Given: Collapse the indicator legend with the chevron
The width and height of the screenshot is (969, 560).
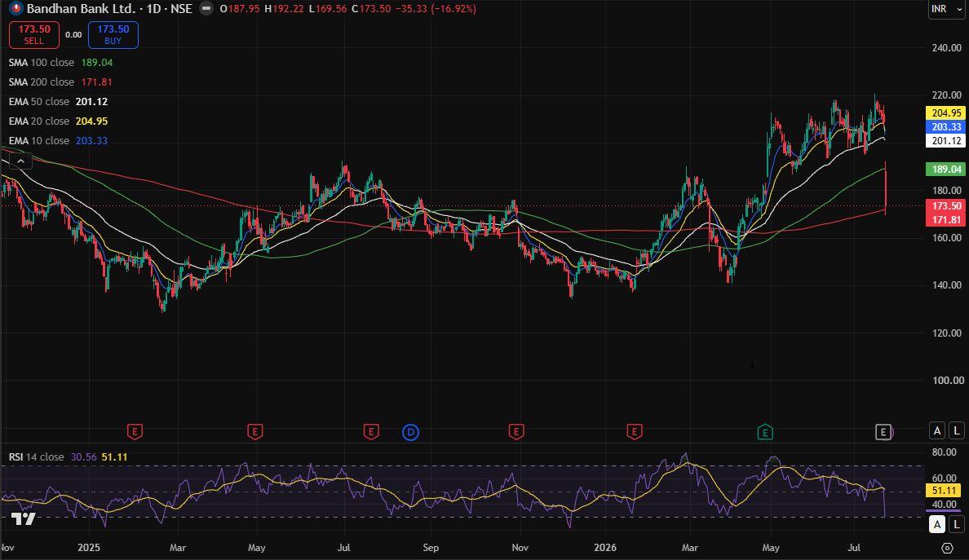Looking at the screenshot, I should click(20, 161).
